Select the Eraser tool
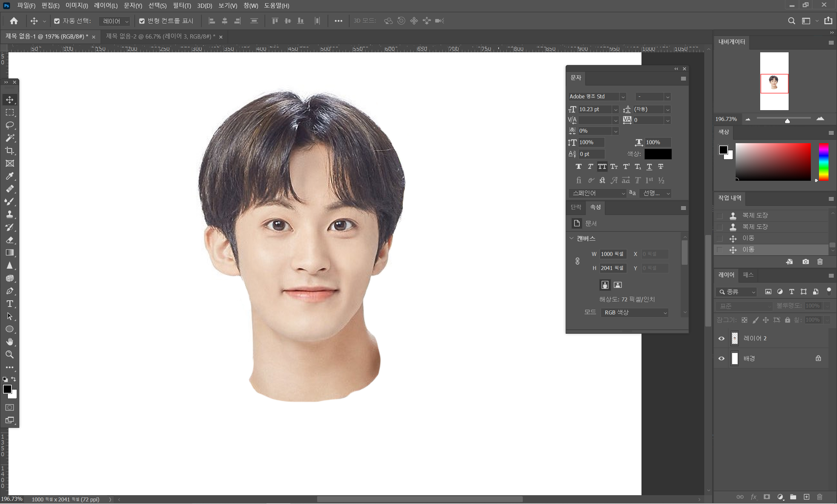The width and height of the screenshot is (837, 504). [9, 240]
